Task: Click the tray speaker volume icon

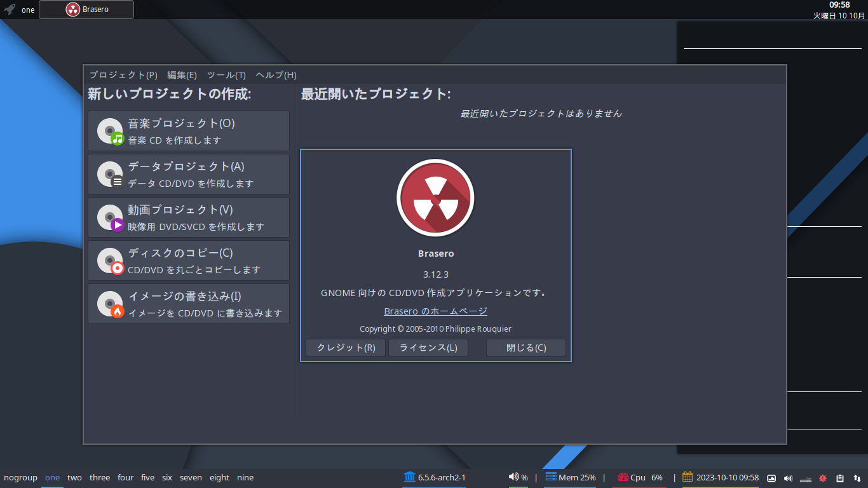Action: (x=789, y=478)
